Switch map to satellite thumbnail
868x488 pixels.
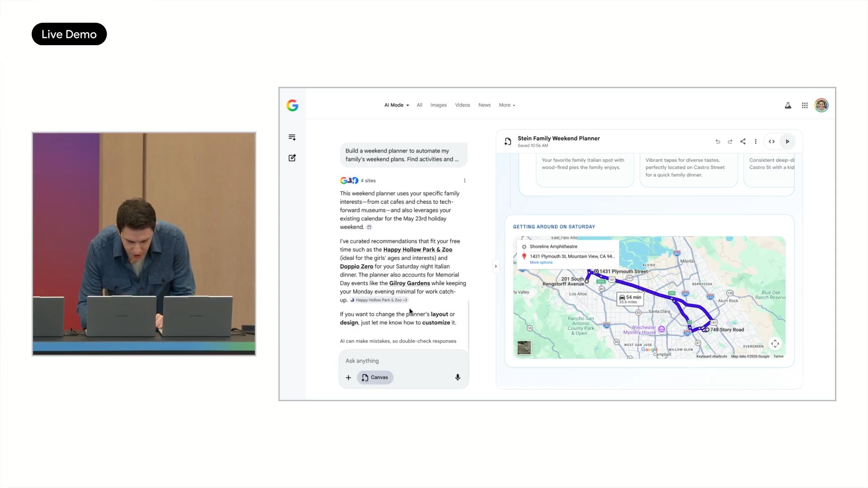(524, 347)
